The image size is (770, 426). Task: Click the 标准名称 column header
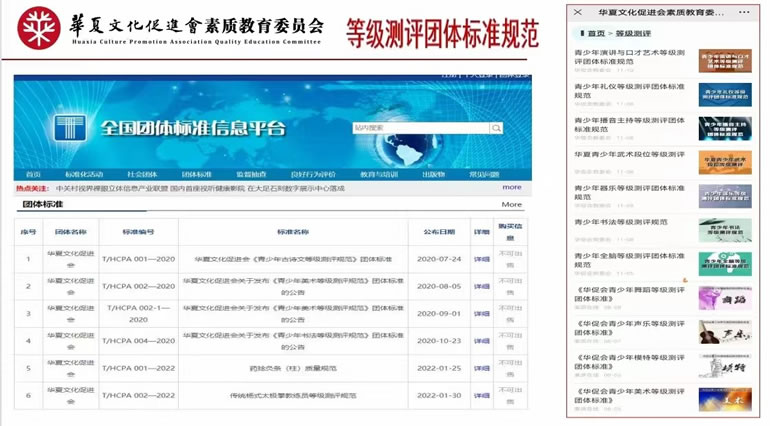pyautogui.click(x=293, y=232)
